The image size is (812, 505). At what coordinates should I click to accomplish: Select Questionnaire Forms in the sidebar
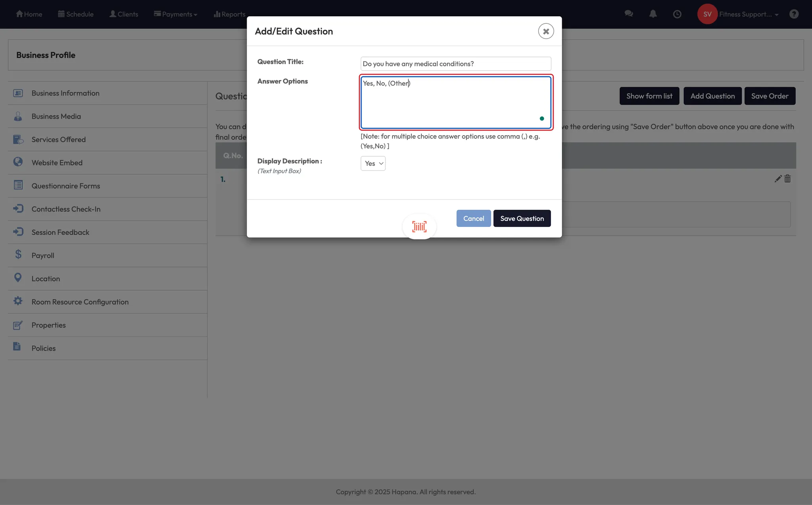coord(66,186)
